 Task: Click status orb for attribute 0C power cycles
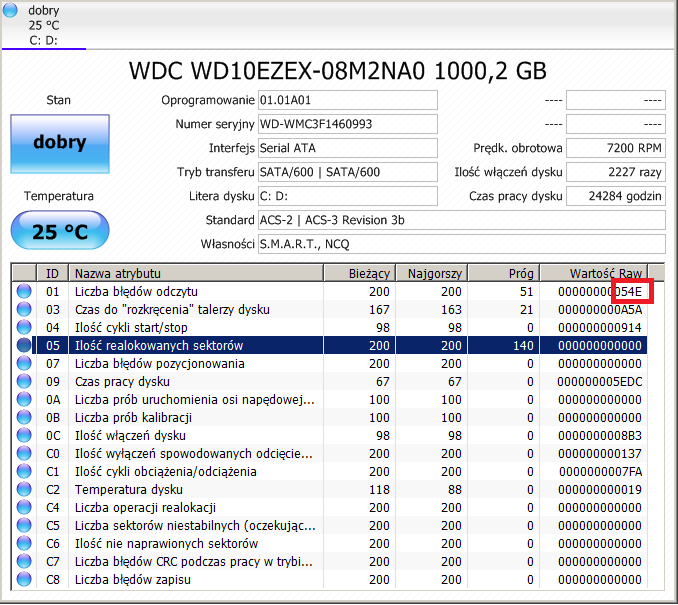[24, 435]
